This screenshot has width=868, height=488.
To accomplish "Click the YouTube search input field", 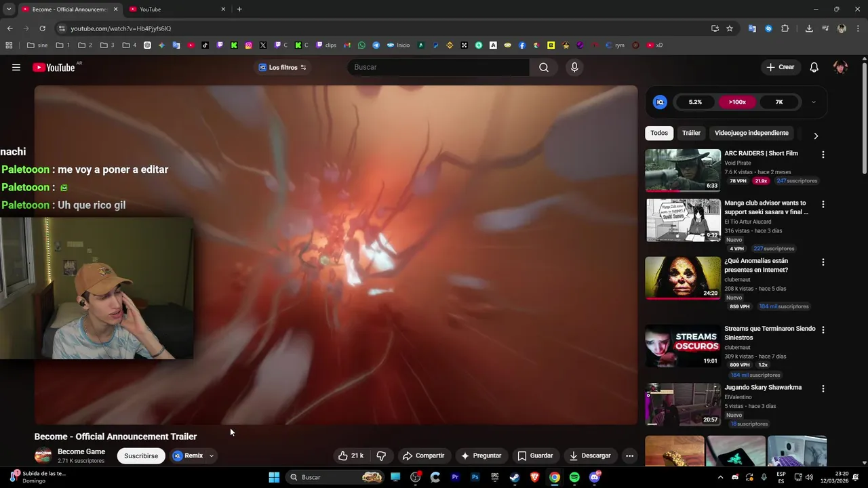I will (438, 67).
